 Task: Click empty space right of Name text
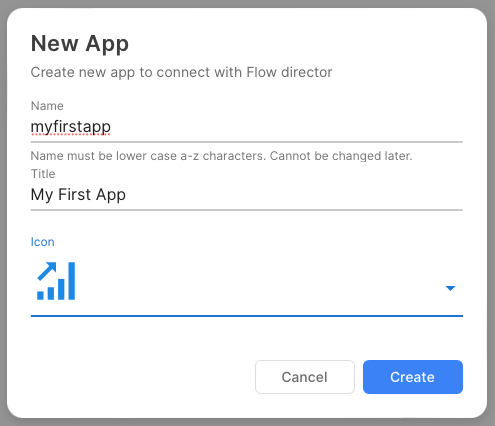287,127
